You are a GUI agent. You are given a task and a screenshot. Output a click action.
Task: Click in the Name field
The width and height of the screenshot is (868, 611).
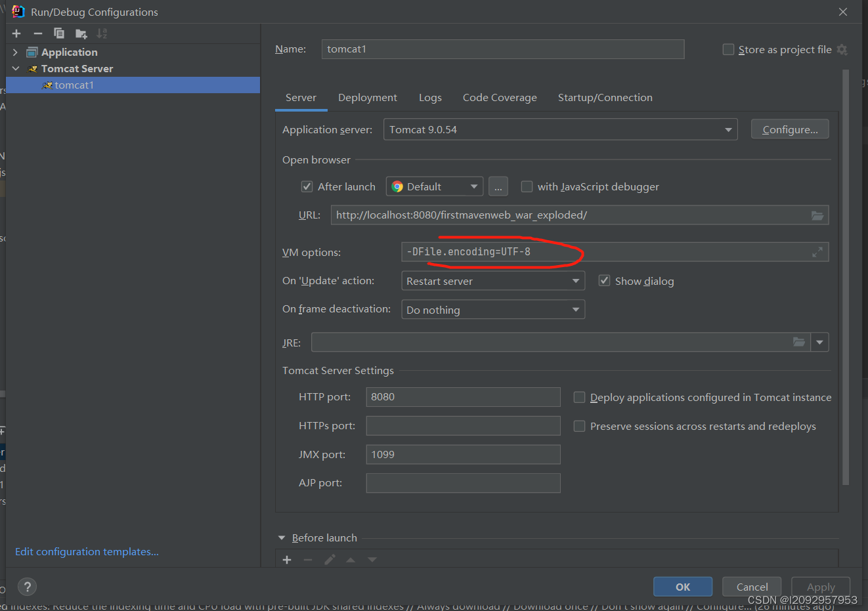[503, 49]
